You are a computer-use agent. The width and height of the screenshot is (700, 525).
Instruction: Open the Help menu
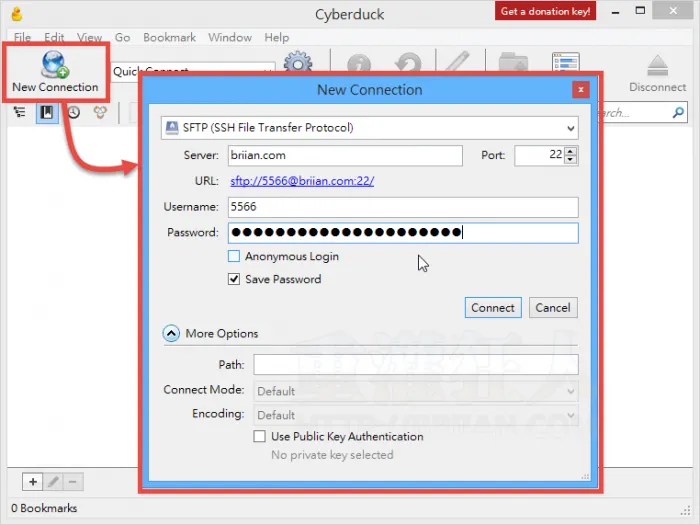[x=277, y=38]
